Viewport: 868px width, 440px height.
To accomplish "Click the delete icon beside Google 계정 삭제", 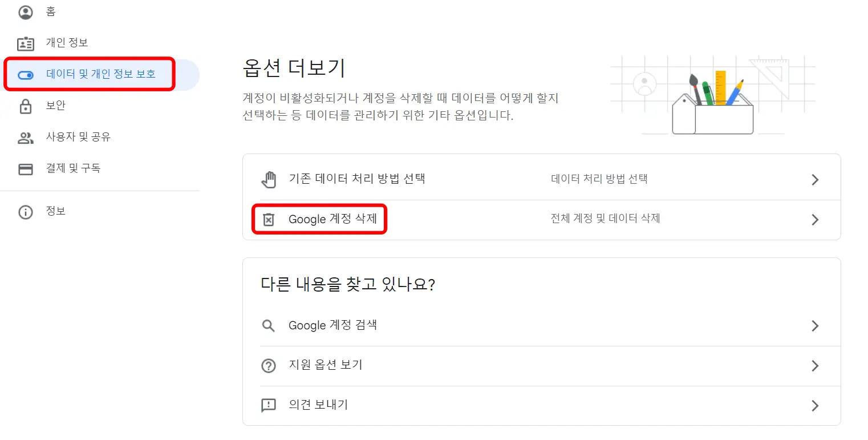I will point(269,219).
